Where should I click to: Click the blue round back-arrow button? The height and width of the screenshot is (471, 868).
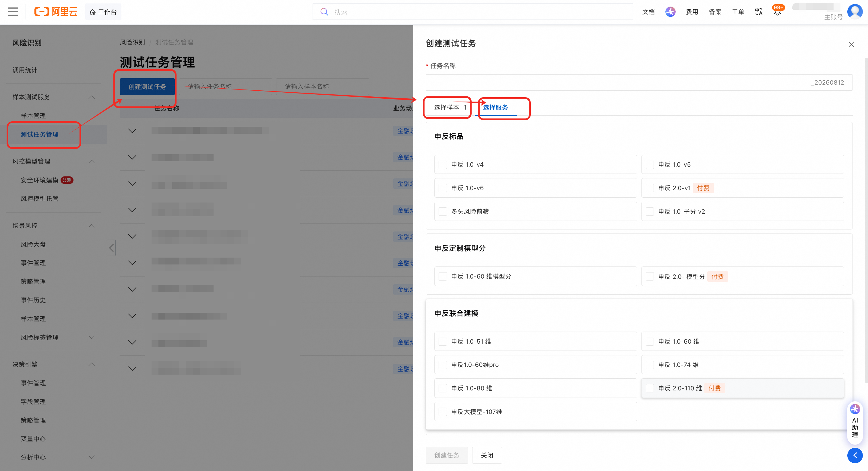(855, 455)
